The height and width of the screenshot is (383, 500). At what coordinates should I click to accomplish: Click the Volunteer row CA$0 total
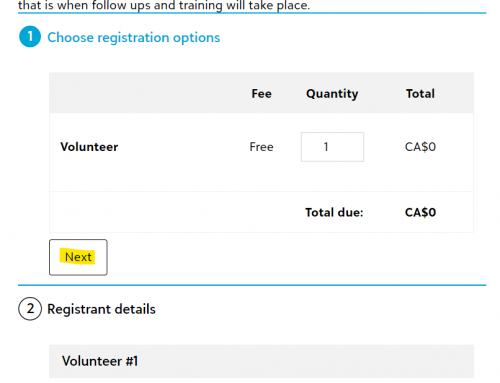420,147
